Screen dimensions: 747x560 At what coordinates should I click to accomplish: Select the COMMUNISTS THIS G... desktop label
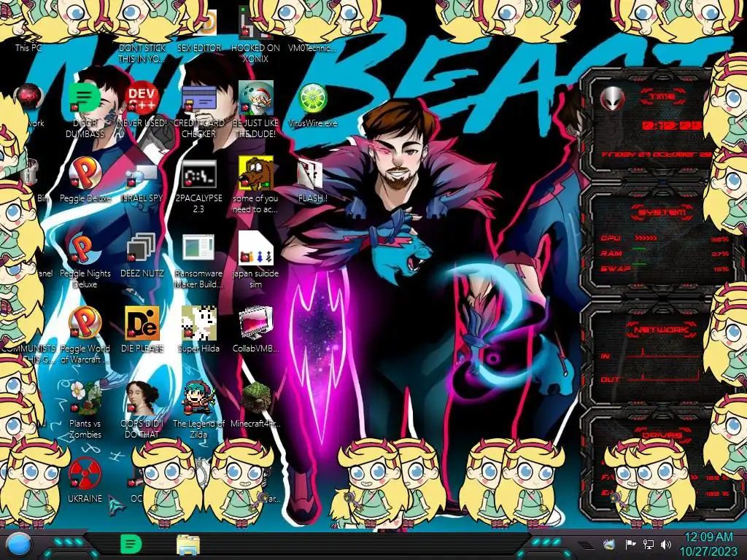click(x=28, y=354)
